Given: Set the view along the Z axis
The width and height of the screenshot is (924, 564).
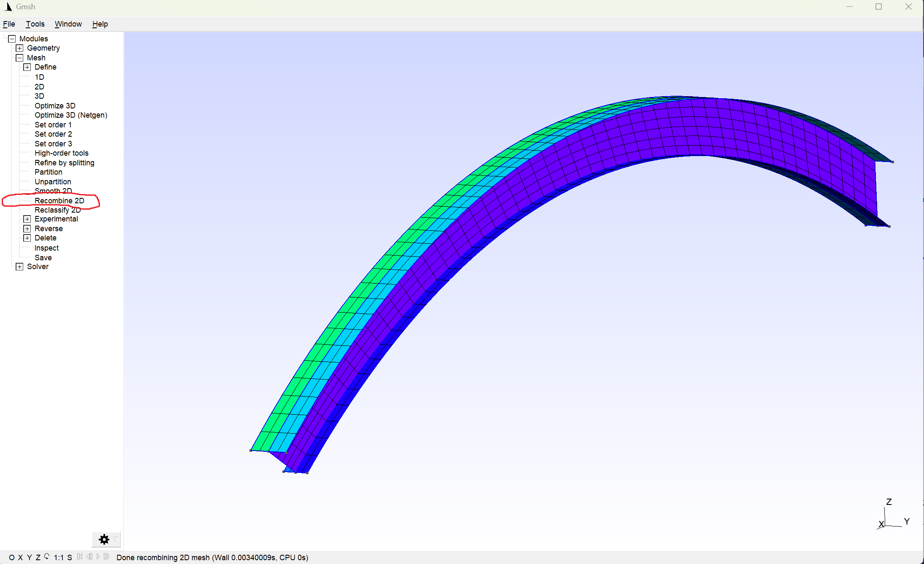Looking at the screenshot, I should [x=38, y=557].
